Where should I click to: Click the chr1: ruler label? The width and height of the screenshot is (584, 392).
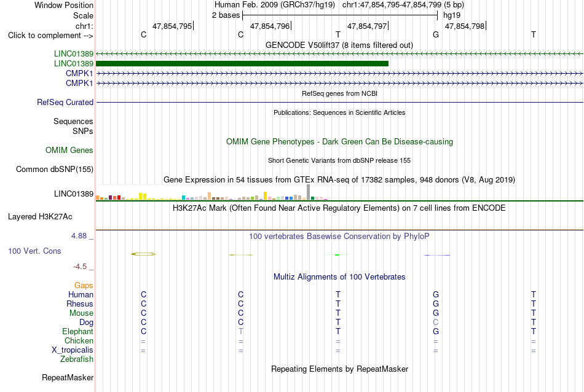point(84,26)
